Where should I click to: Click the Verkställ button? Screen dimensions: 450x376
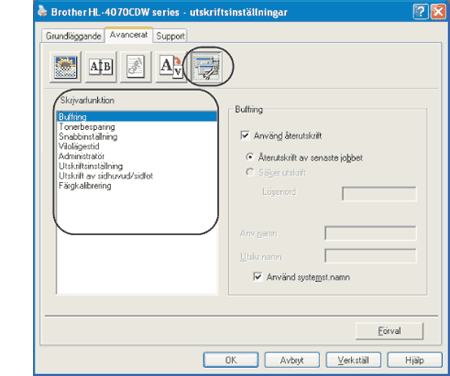(353, 360)
